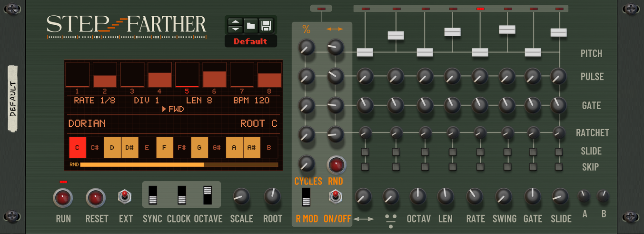Click the bottom RATE knob
Image resolution: width=644 pixels, height=234 pixels.
(x=476, y=196)
